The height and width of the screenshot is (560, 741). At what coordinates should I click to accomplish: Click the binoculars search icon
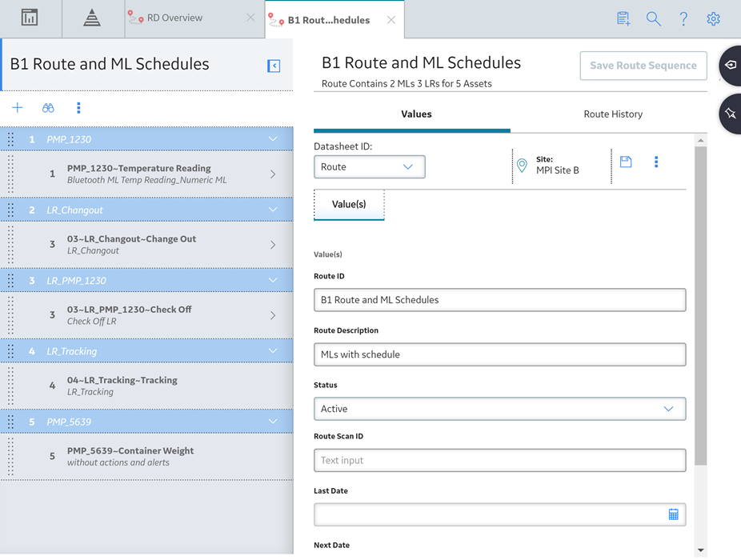click(x=48, y=108)
